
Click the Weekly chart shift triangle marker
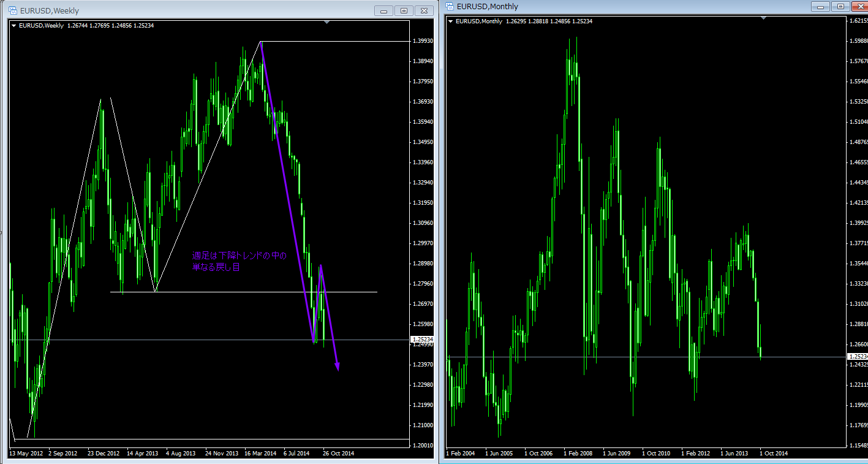click(326, 22)
